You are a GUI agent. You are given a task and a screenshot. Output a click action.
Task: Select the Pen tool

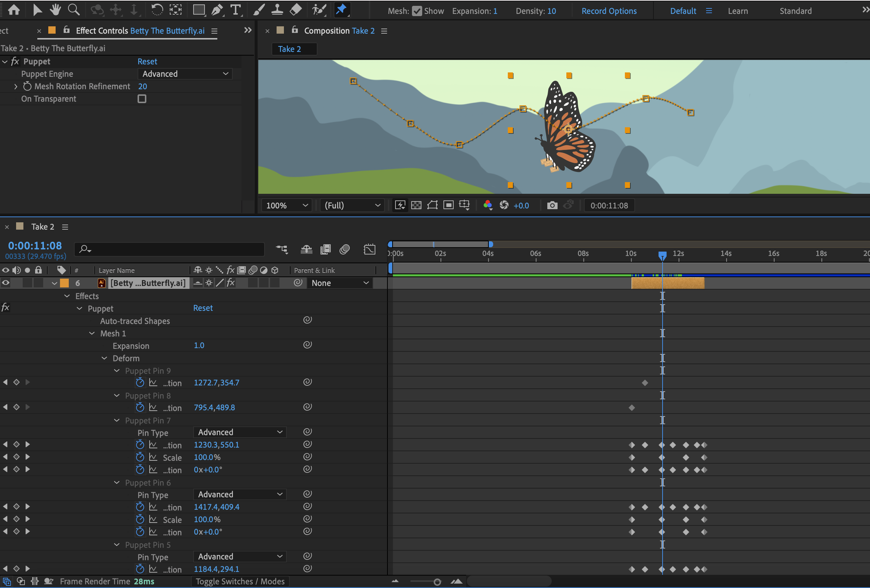click(217, 10)
